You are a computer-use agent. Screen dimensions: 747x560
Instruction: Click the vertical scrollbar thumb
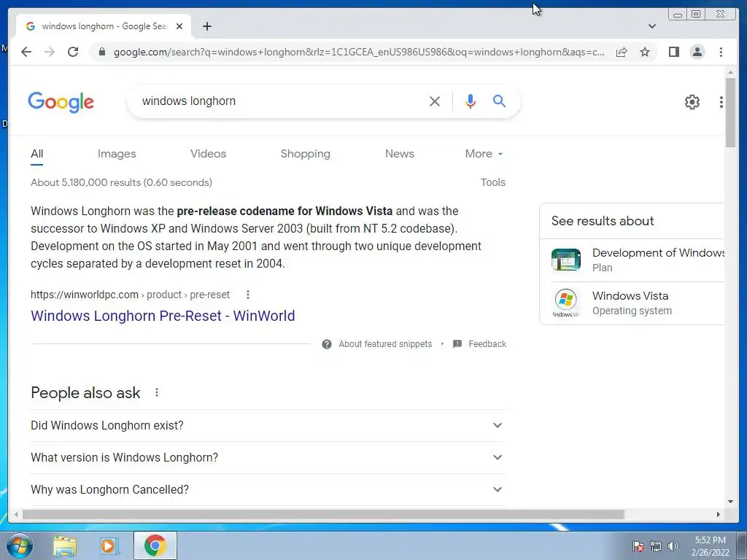coord(731,112)
